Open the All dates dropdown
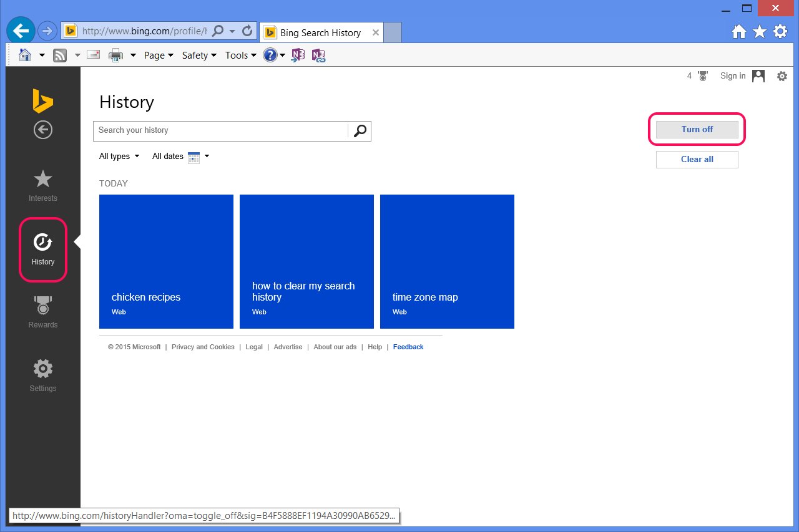Screen dimensions: 799x532 (180, 157)
